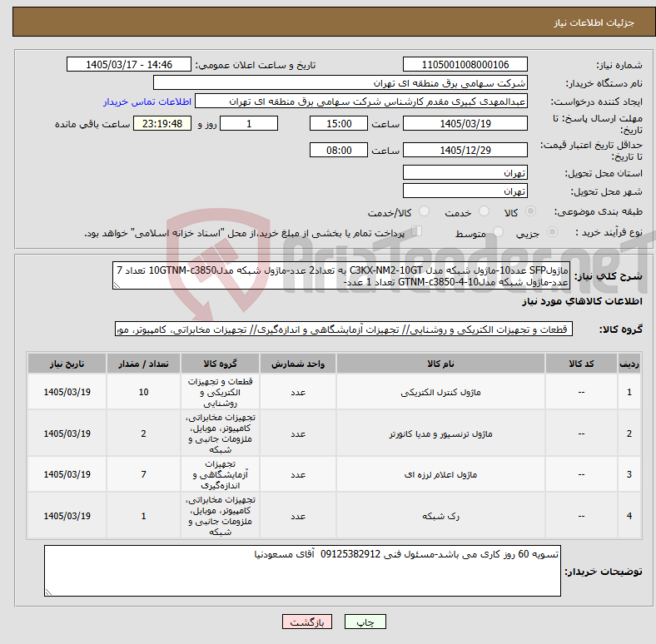Viewport: 656px width, 644px height.
Task: Click group cell قطعات و تجهیزات الکتریکی و روشنایی
Action: (220, 392)
